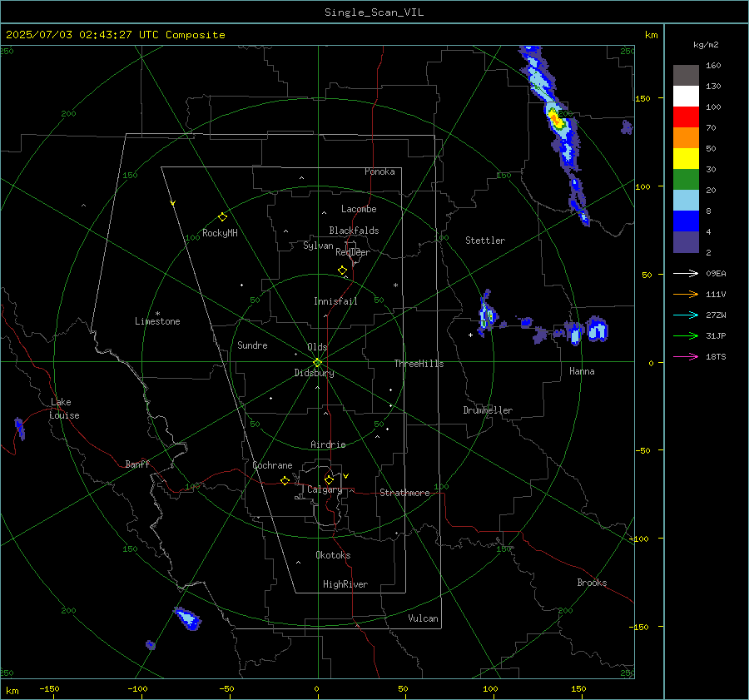
Task: Click the 18TS legend text
Action: [716, 357]
